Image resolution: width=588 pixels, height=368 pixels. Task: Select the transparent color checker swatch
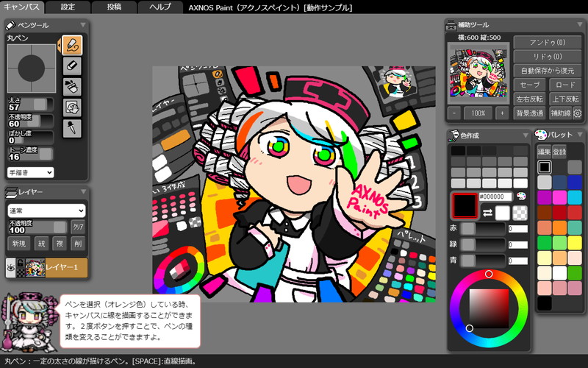coord(520,213)
